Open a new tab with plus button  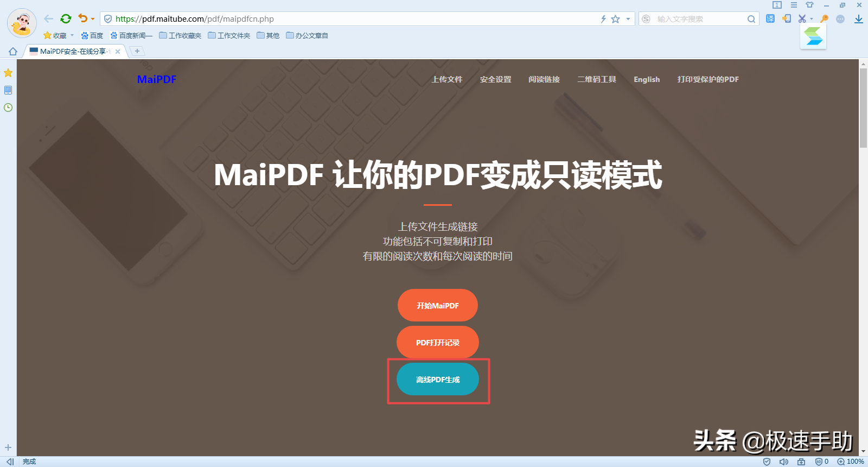point(137,51)
